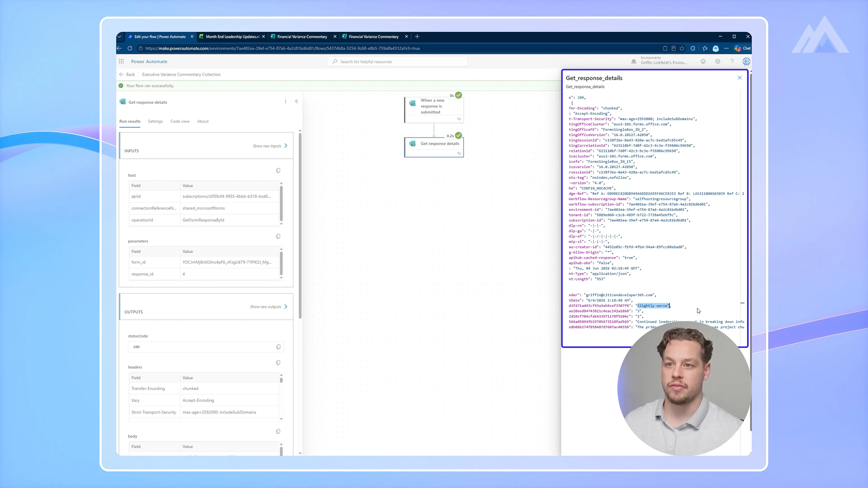The image size is (868, 488).
Task: Open the browser extensions icon
Action: tap(693, 48)
